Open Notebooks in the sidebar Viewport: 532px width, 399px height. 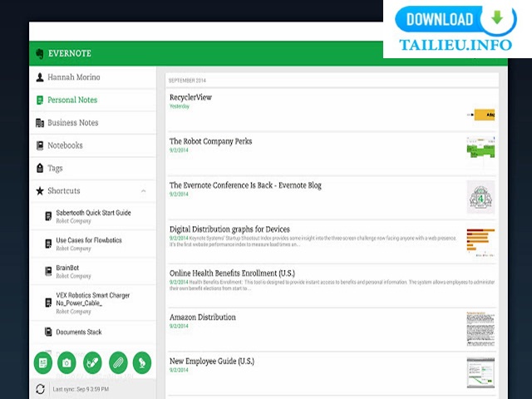(x=93, y=145)
